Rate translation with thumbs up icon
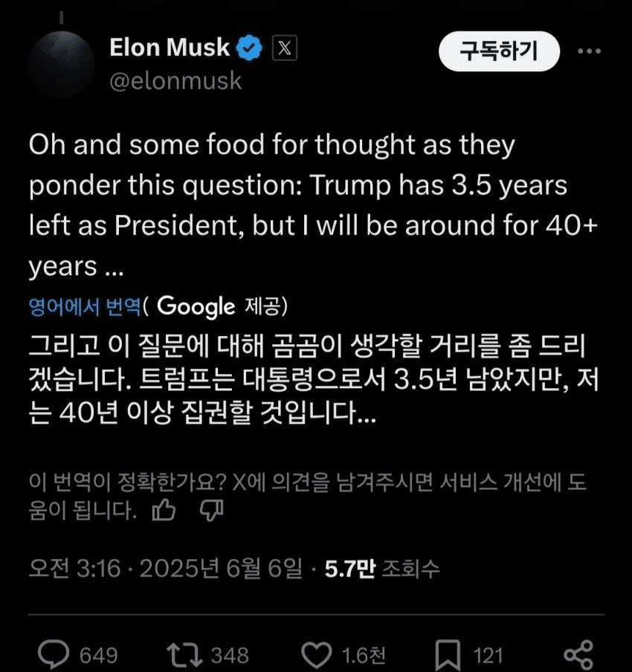 pos(164,511)
